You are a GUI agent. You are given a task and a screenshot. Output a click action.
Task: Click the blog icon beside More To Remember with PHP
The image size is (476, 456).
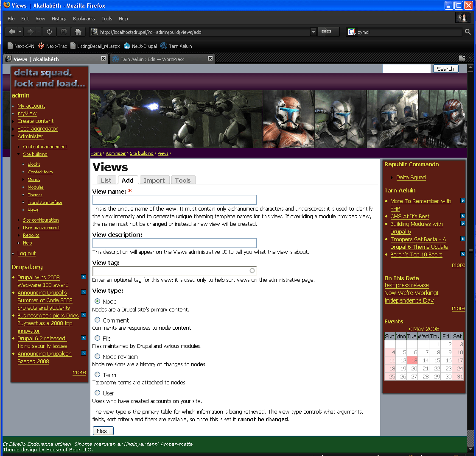pyautogui.click(x=463, y=200)
